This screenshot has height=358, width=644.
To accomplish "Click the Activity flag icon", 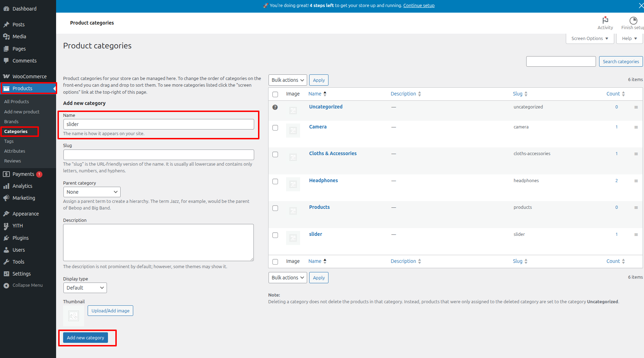I will (x=605, y=20).
